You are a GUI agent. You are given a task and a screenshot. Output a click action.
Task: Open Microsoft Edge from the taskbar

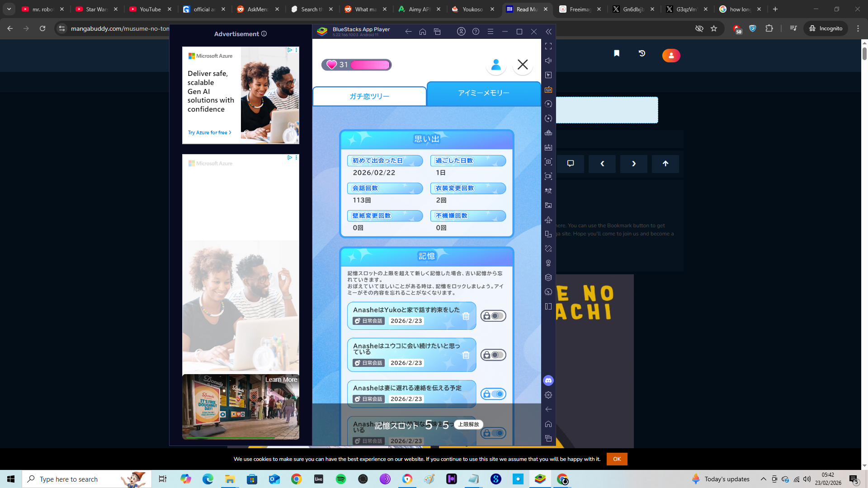pos(208,479)
